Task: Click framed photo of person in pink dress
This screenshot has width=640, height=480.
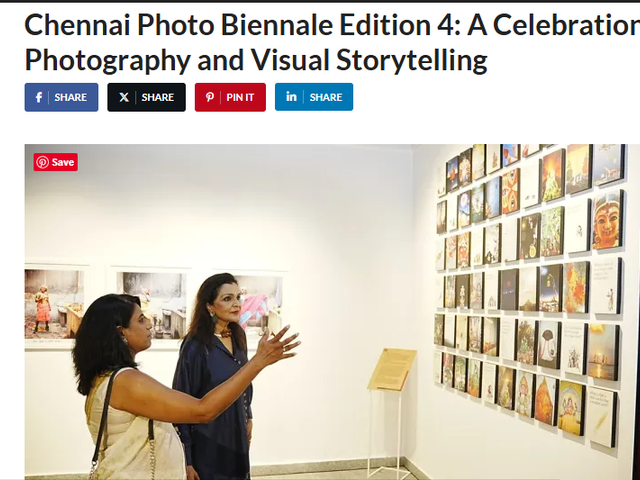Action: click(54, 304)
